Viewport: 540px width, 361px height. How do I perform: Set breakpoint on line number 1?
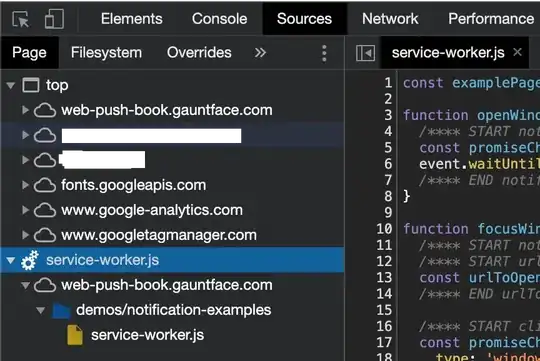[388, 83]
